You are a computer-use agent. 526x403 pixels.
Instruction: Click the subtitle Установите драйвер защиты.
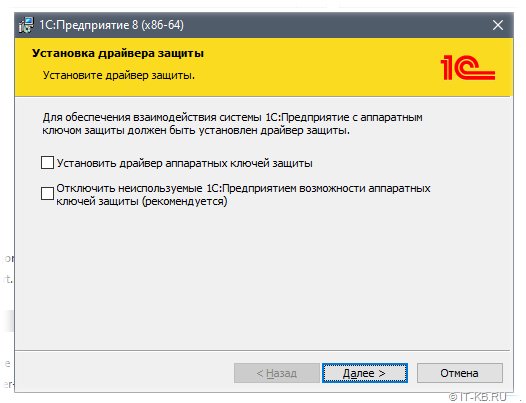(x=119, y=75)
